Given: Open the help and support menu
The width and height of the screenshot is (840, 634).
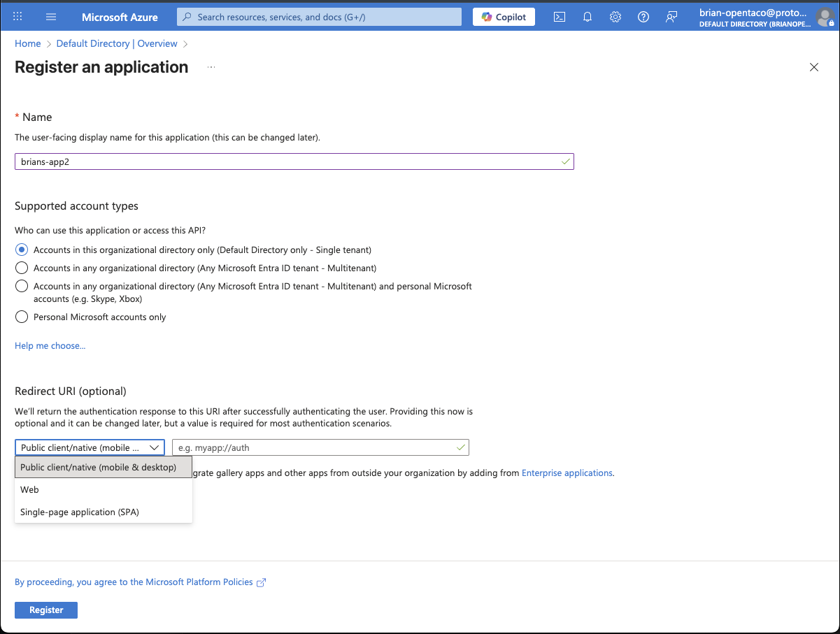Looking at the screenshot, I should (643, 16).
